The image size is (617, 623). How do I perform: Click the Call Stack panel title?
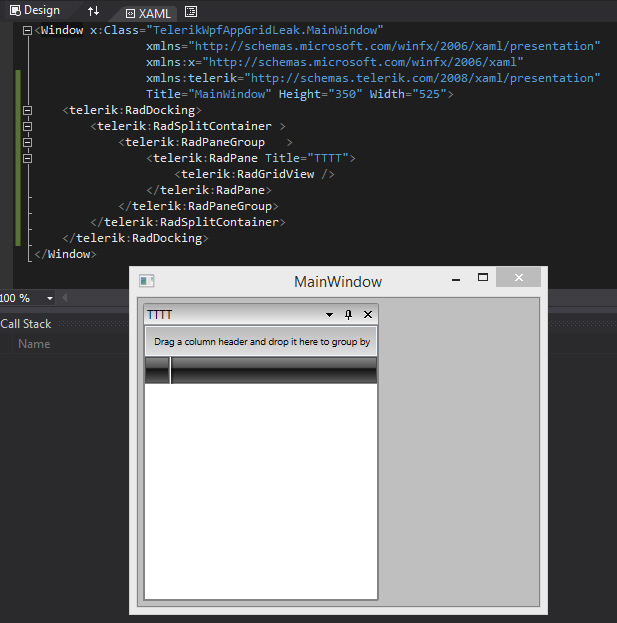(26, 324)
